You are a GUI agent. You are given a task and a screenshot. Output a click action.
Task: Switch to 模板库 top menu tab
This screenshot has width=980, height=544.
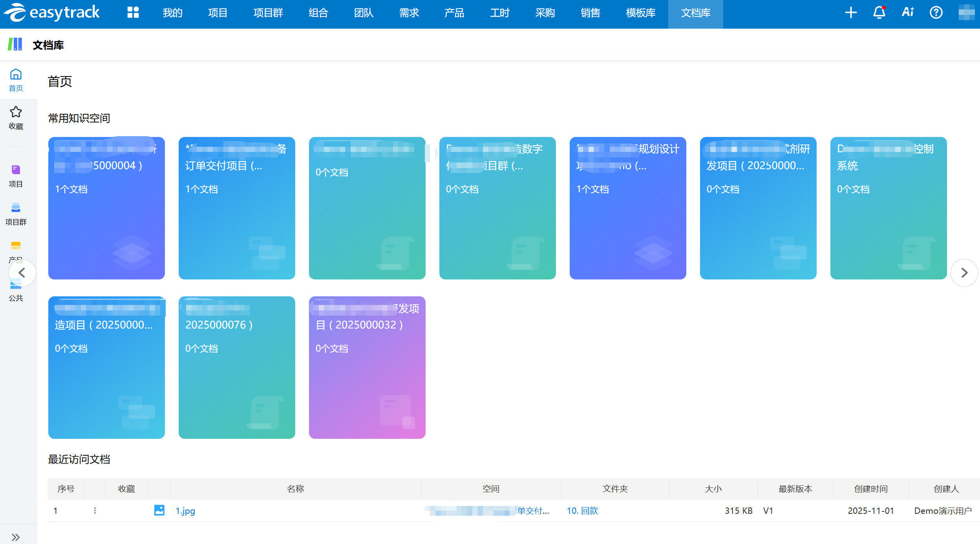(640, 13)
